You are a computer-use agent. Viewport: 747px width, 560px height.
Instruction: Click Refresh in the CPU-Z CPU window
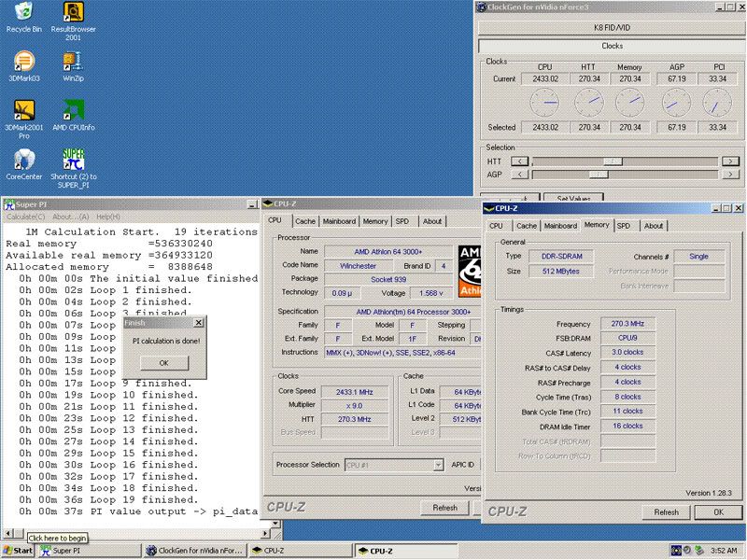click(x=445, y=508)
